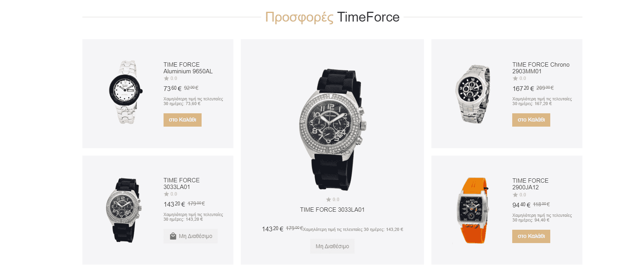Click the shopping bag icon on unavailable button
The image size is (644, 276).
(173, 236)
